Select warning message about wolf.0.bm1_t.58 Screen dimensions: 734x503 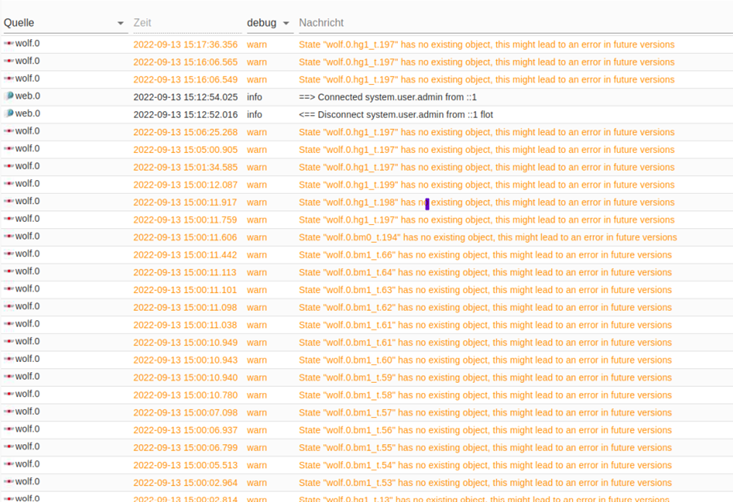[485, 395]
